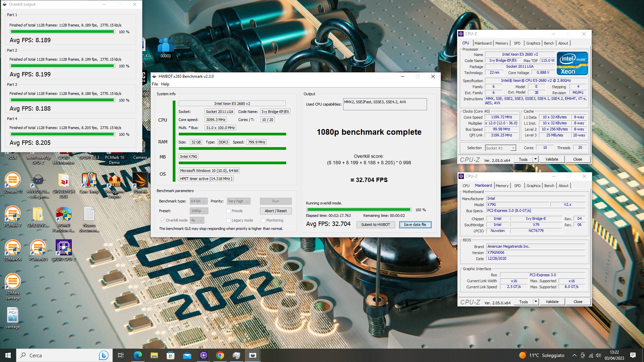The width and height of the screenshot is (644, 362).
Task: Open the CINEBENC... folder icon
Action: [38, 217]
